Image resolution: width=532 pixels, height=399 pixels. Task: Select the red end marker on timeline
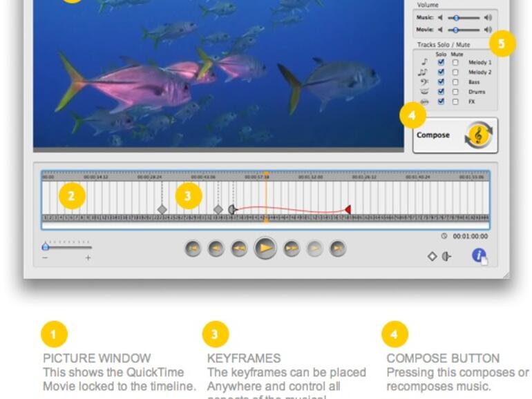point(348,209)
